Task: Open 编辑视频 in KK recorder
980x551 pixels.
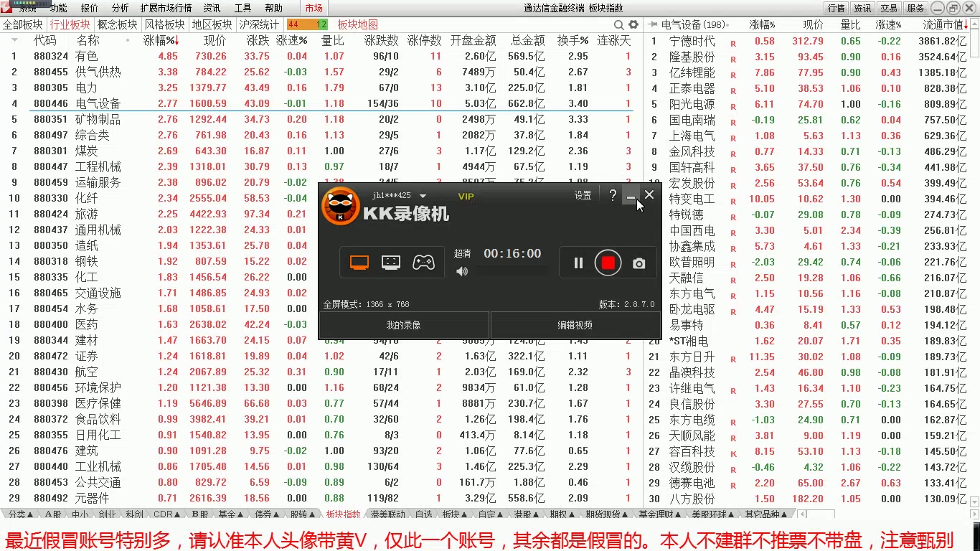Action: coord(575,325)
